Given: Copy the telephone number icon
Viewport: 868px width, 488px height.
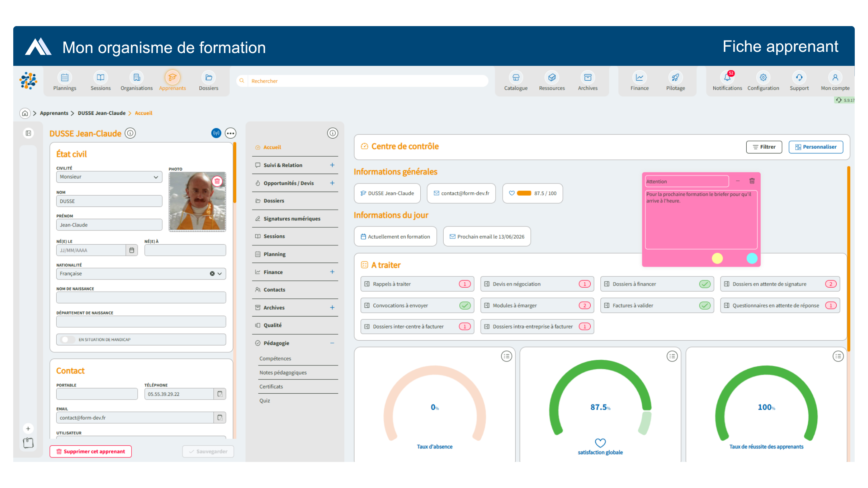Looking at the screenshot, I should (220, 394).
